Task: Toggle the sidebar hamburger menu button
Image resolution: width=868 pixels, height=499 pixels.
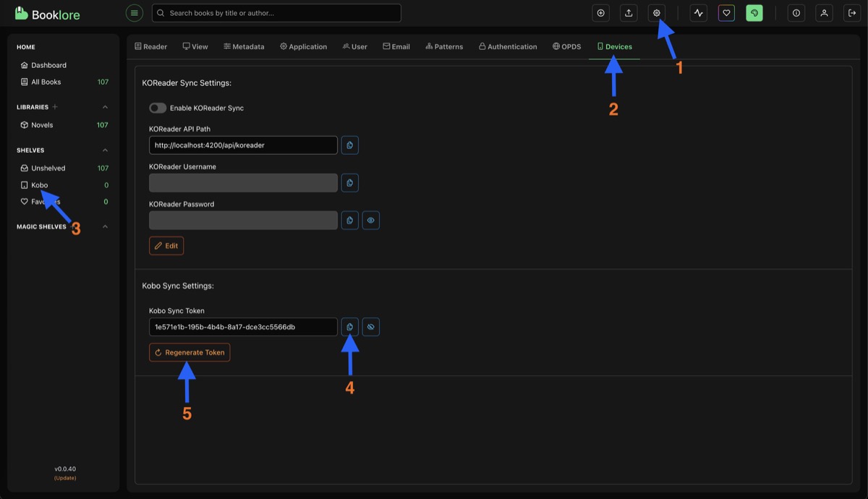Action: tap(134, 13)
